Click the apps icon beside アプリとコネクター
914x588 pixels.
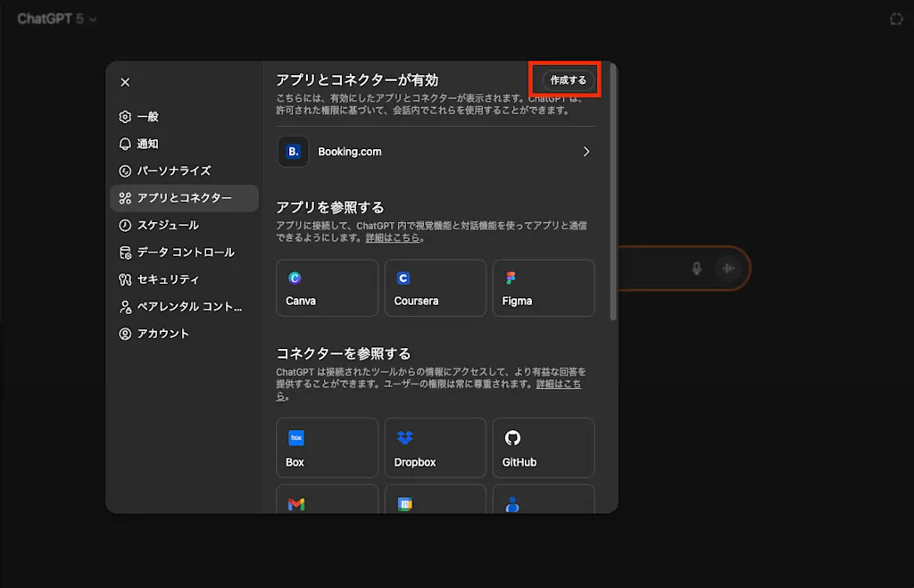[x=125, y=198]
